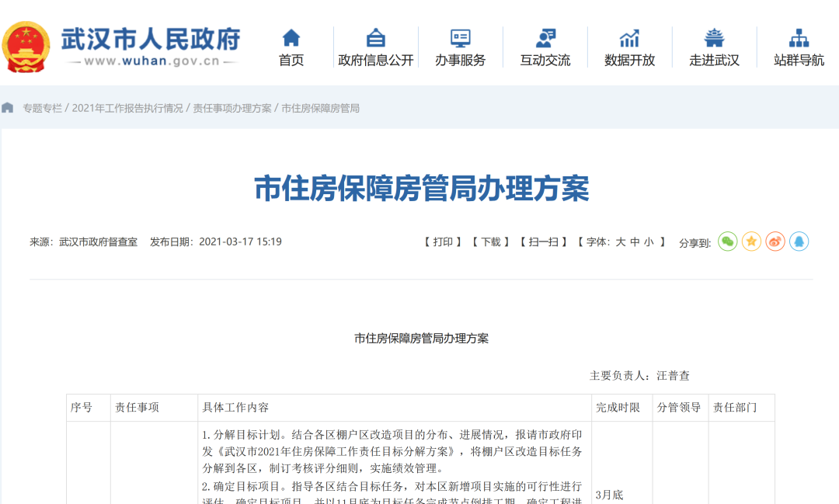The width and height of the screenshot is (839, 504).
Task: Share to QZone via star icon
Action: [x=751, y=242]
